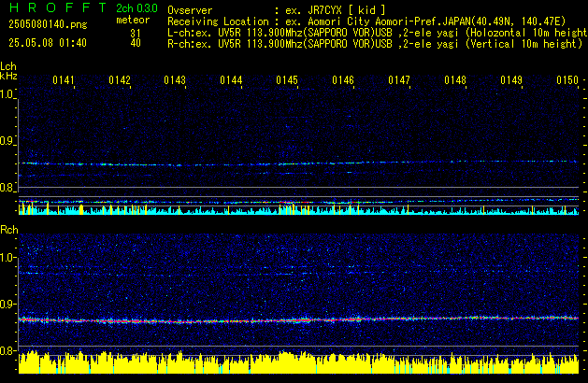Viewport: 588px width, 383px height.
Task: Click the 0146 time marker
Action: [x=343, y=80]
